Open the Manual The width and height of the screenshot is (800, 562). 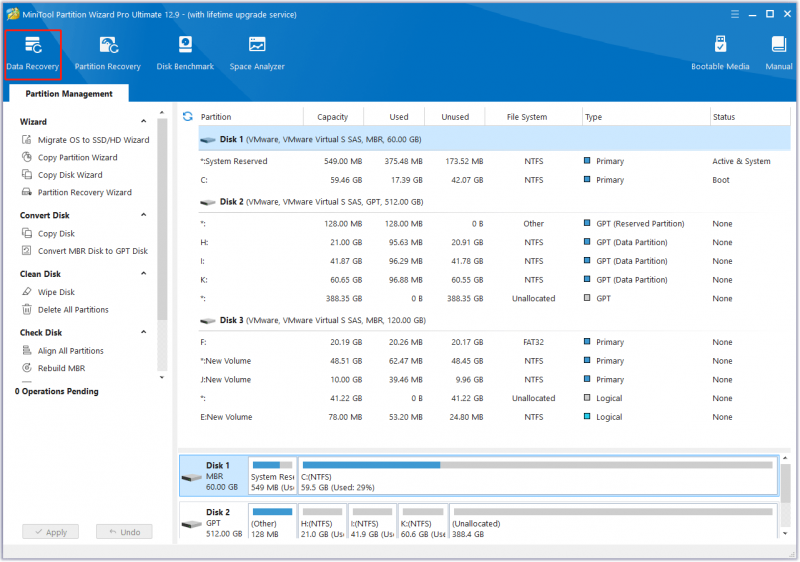click(779, 54)
